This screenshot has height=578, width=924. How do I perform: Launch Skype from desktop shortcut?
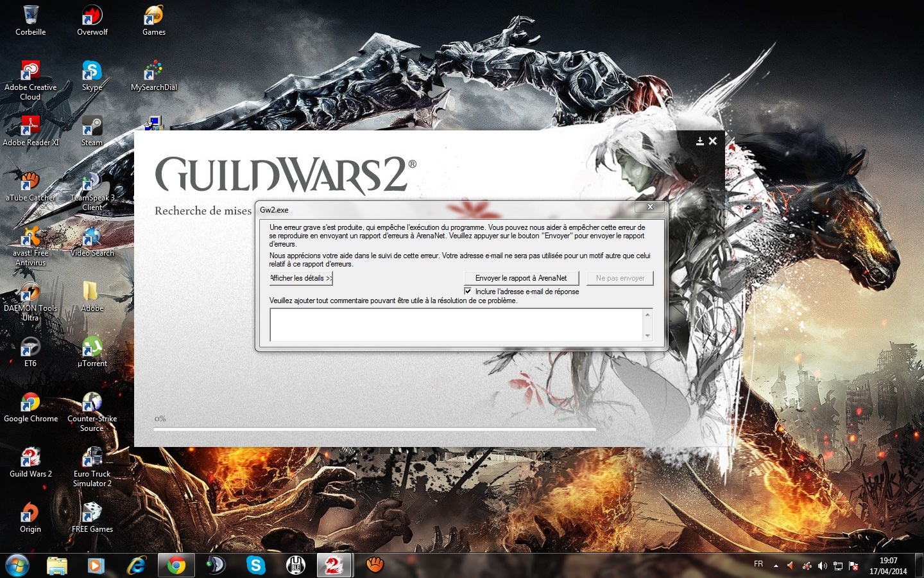click(x=92, y=76)
